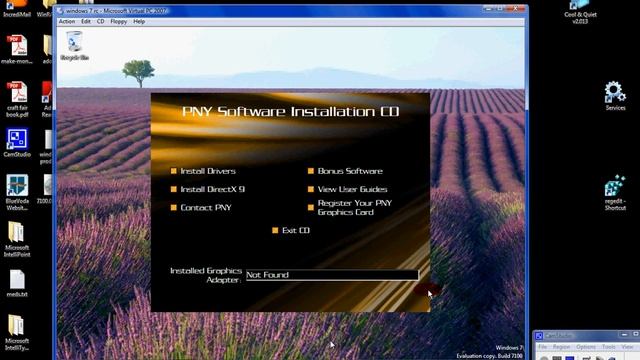Choose Install DirectX 9 option

coord(208,189)
